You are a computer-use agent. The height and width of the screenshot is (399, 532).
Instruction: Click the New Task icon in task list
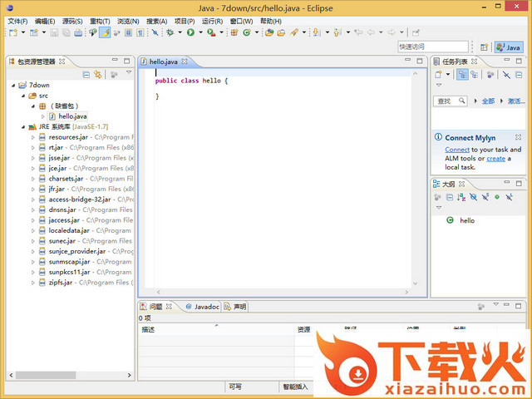click(x=439, y=74)
